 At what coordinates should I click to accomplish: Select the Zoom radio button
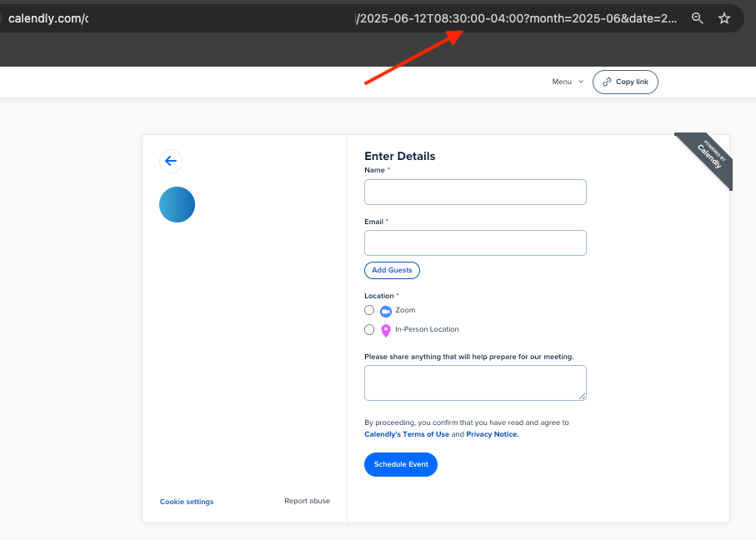pos(369,310)
